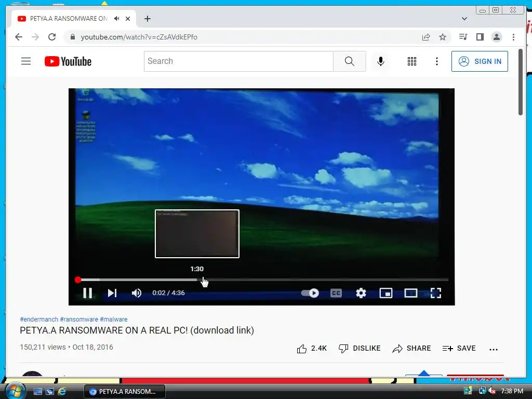Click the tray volume icon

[x=492, y=391]
